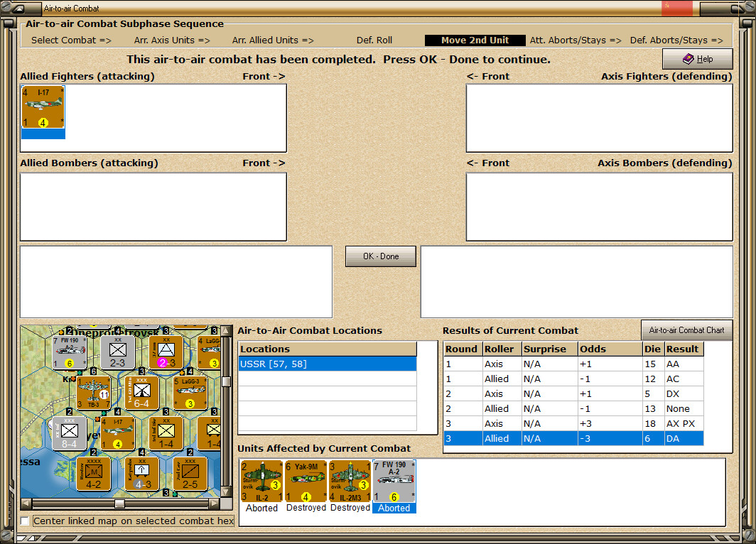Click the Result column header
Viewport: 756px width, 544px height.
[684, 349]
